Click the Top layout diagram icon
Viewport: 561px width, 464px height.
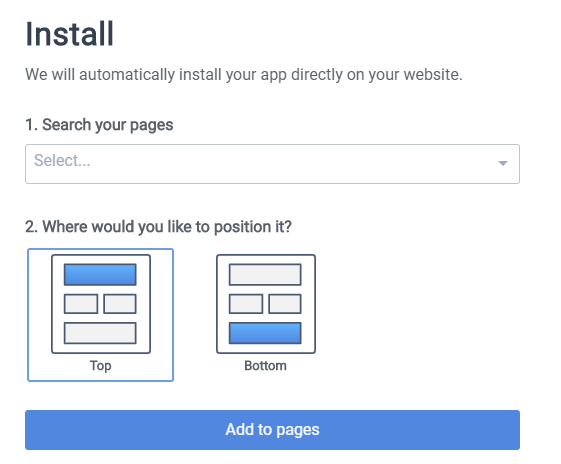101,304
